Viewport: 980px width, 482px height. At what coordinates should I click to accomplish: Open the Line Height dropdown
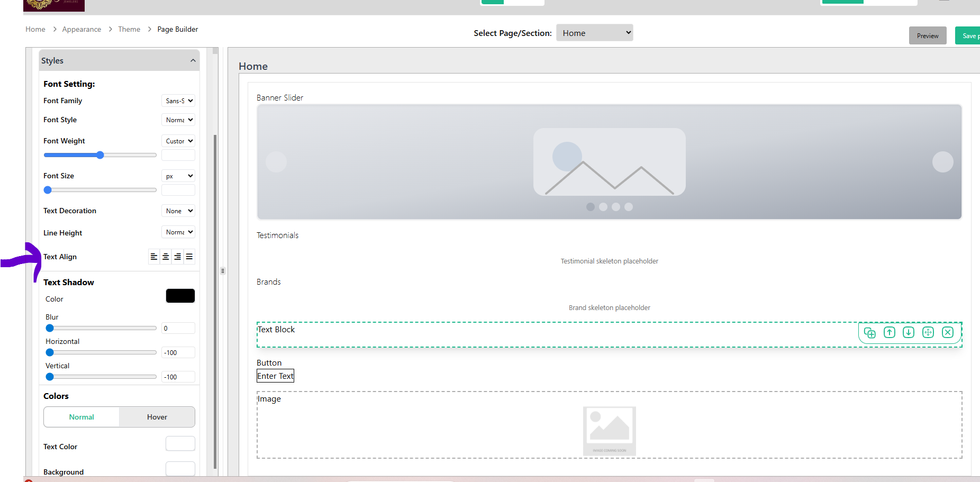178,232
